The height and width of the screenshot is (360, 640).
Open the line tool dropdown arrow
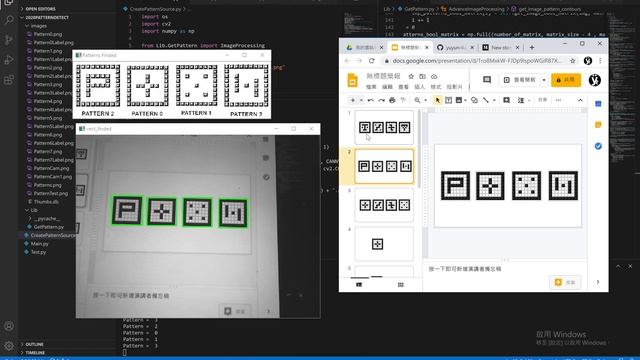pyautogui.click(x=494, y=100)
